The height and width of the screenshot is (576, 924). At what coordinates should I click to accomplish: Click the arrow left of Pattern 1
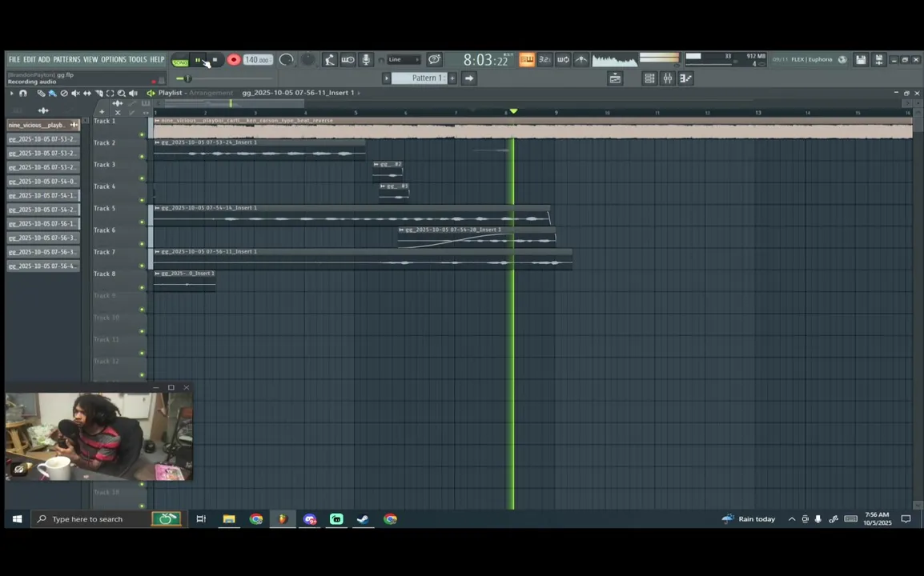point(387,78)
